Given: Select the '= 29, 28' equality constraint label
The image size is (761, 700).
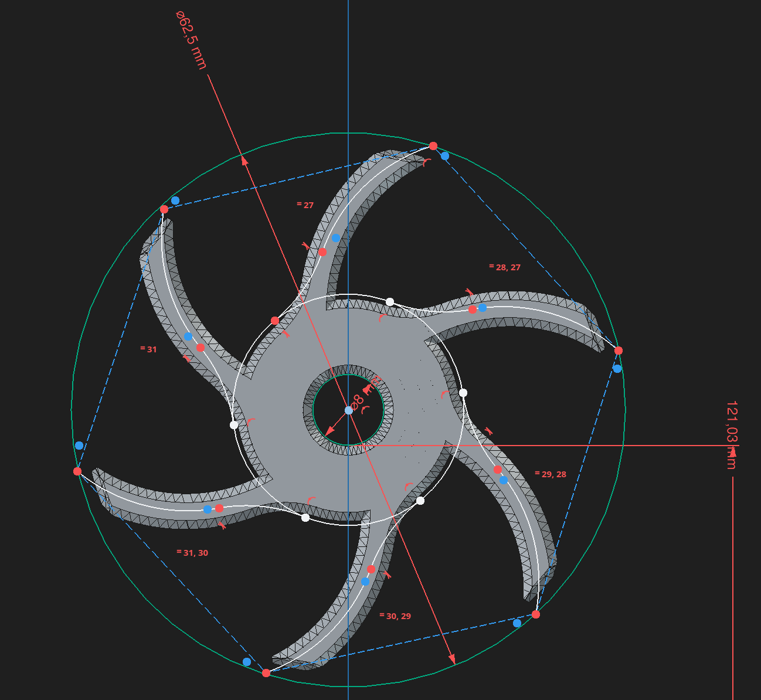Looking at the screenshot, I should pyautogui.click(x=551, y=474).
